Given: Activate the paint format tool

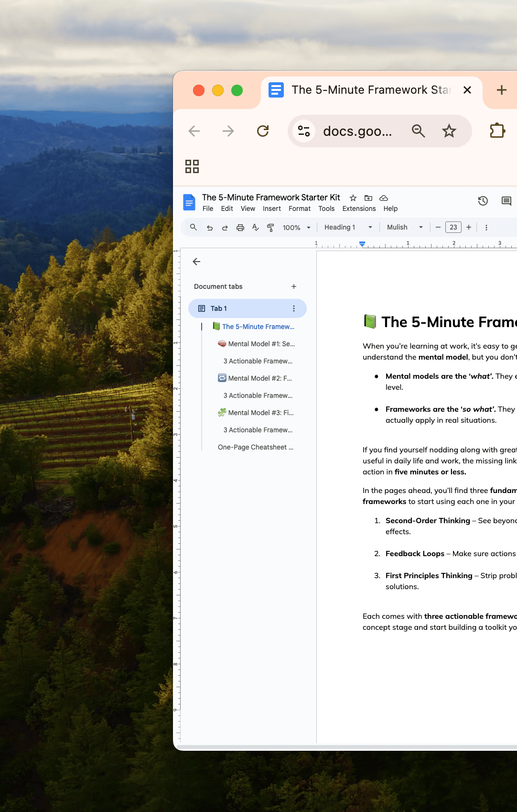Looking at the screenshot, I should (x=270, y=228).
